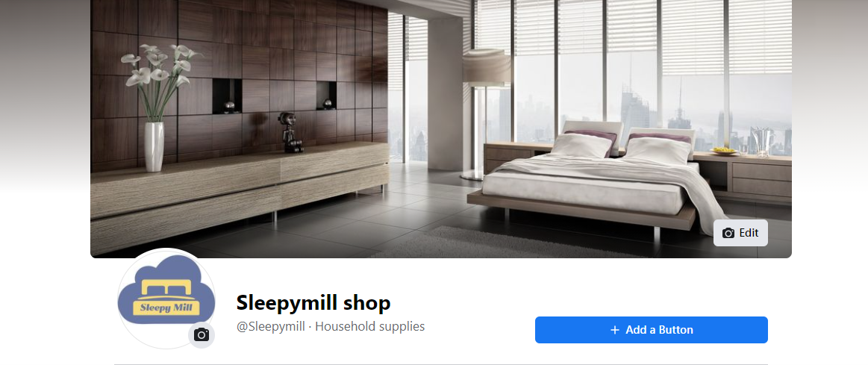
Task: Click the white vase with flowers in cover
Action: (x=155, y=108)
